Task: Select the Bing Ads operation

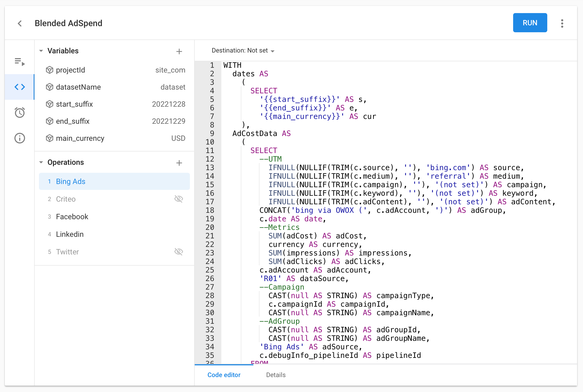Action: coord(114,181)
